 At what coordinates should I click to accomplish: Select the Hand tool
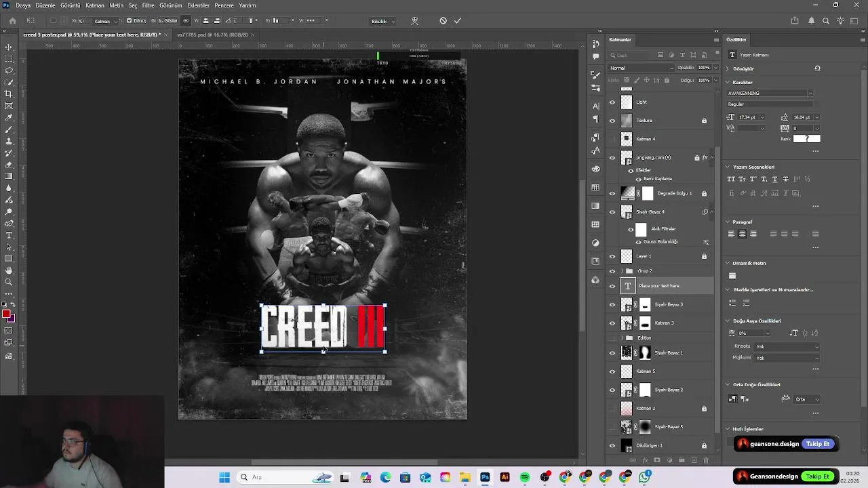(9, 270)
